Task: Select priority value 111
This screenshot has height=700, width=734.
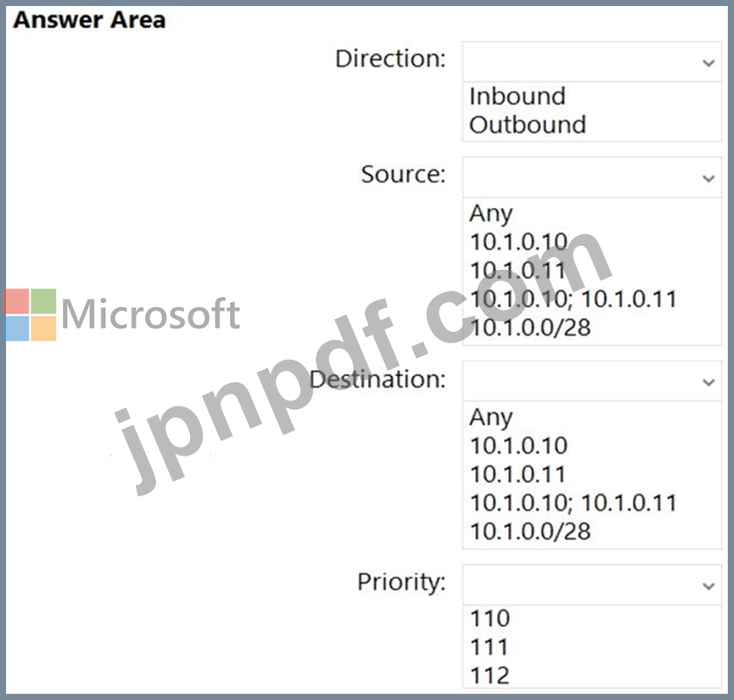Action: tap(489, 647)
